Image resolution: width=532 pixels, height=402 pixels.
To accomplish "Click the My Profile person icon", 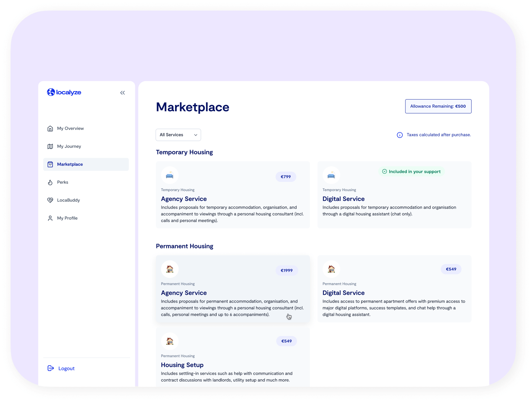I will (x=50, y=218).
